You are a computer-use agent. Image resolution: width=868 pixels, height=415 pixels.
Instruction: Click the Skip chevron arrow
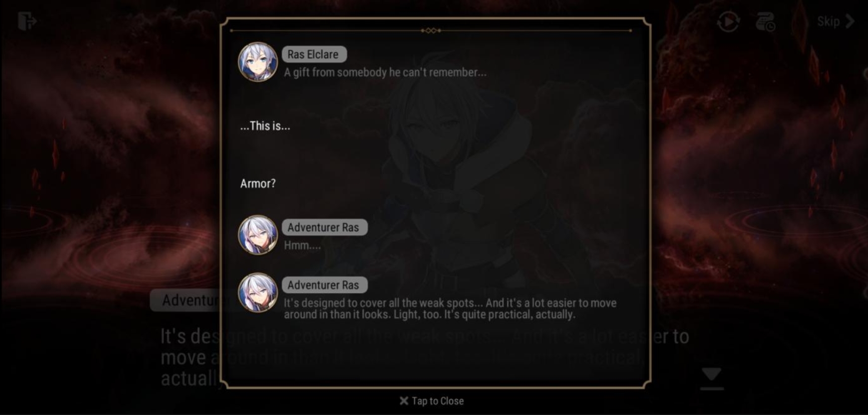[x=850, y=21]
